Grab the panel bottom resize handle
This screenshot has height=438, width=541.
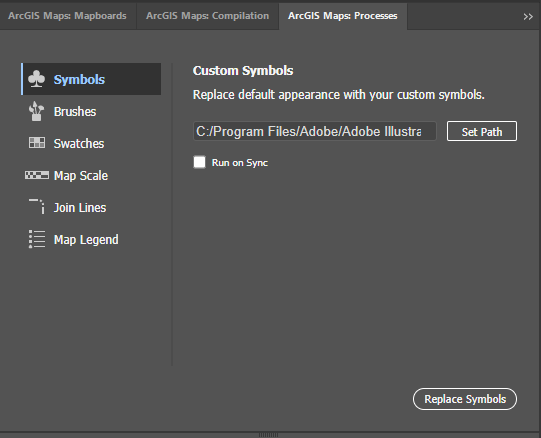click(268, 435)
